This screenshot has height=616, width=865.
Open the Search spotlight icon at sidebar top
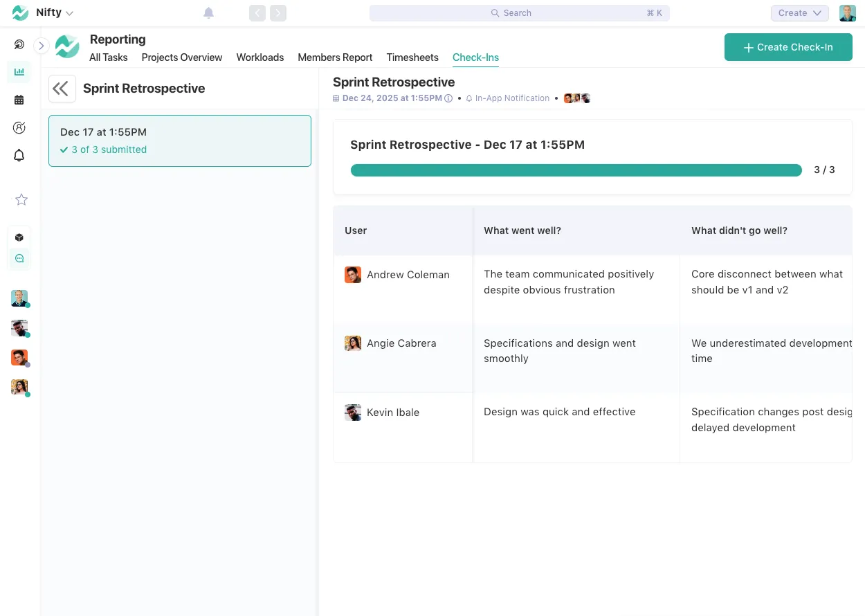(x=19, y=44)
